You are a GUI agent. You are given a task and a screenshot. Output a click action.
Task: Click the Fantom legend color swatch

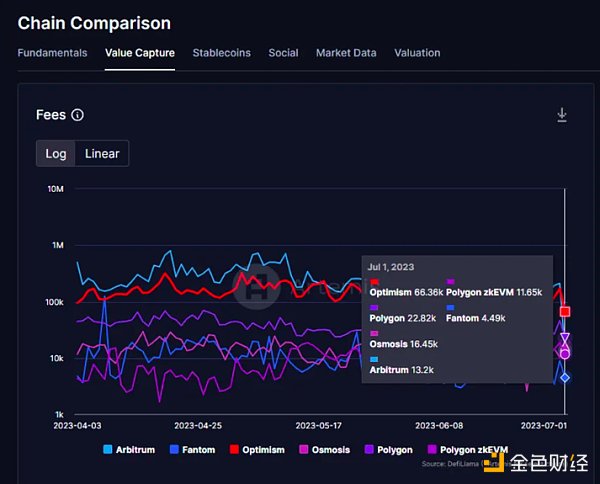coord(174,449)
